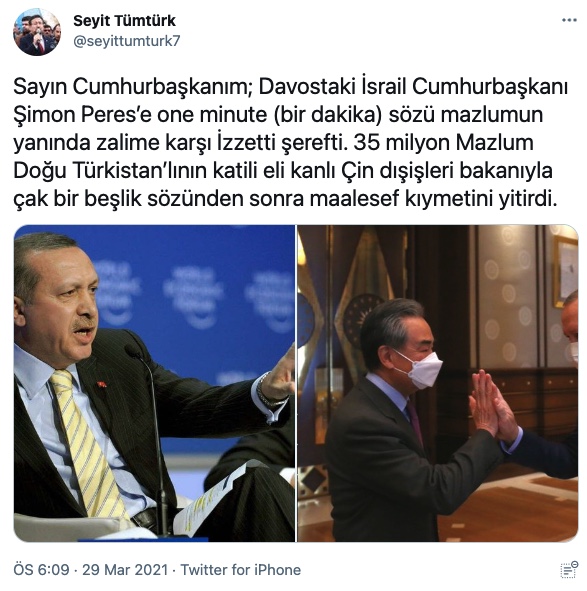Click the dotted-box text icon at bottom right
The width and height of the screenshot is (587, 591).
(569, 569)
